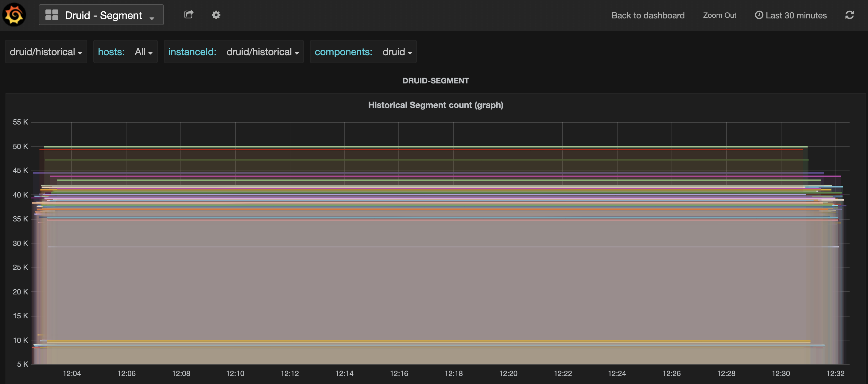Click the clock icon in time picker
Screen dimensions: 868x384
758,15
